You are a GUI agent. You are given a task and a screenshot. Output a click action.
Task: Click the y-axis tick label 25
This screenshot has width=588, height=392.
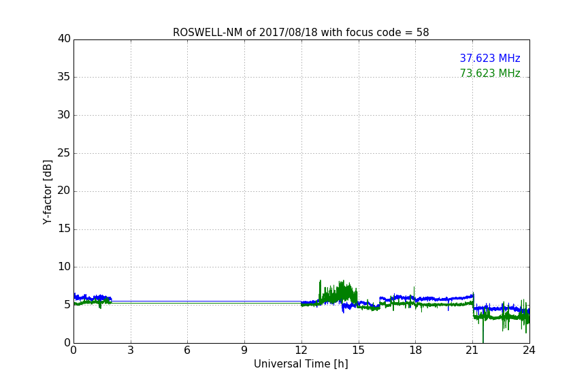coord(64,152)
